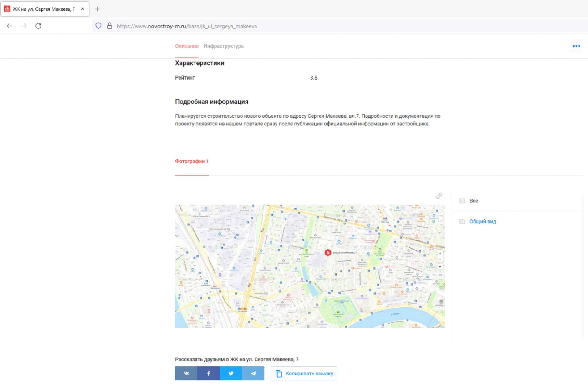Send the page through the Telegram icon
The height and width of the screenshot is (392, 588).
click(253, 373)
